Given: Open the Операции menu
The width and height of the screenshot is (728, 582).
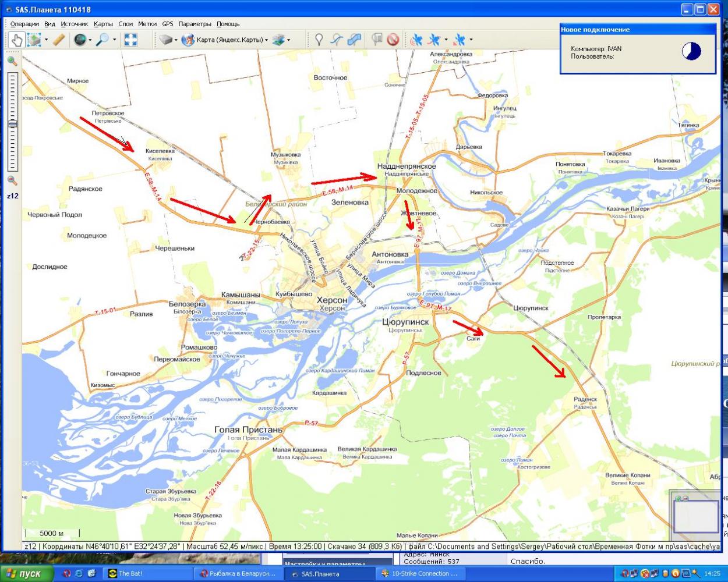Looking at the screenshot, I should tap(24, 24).
